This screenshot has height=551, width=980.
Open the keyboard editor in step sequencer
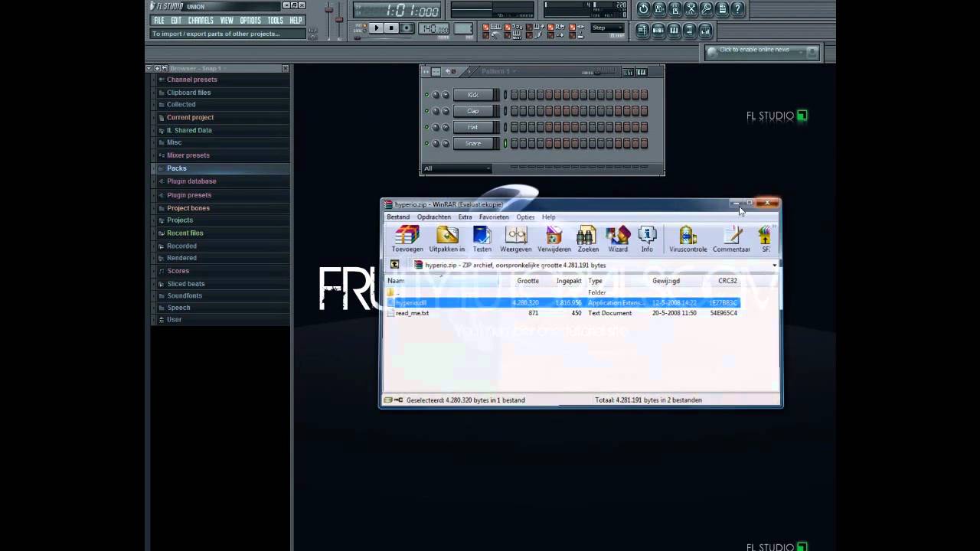(642, 72)
